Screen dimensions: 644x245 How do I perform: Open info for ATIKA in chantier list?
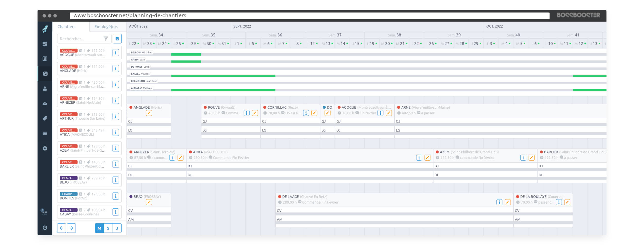pyautogui.click(x=116, y=133)
